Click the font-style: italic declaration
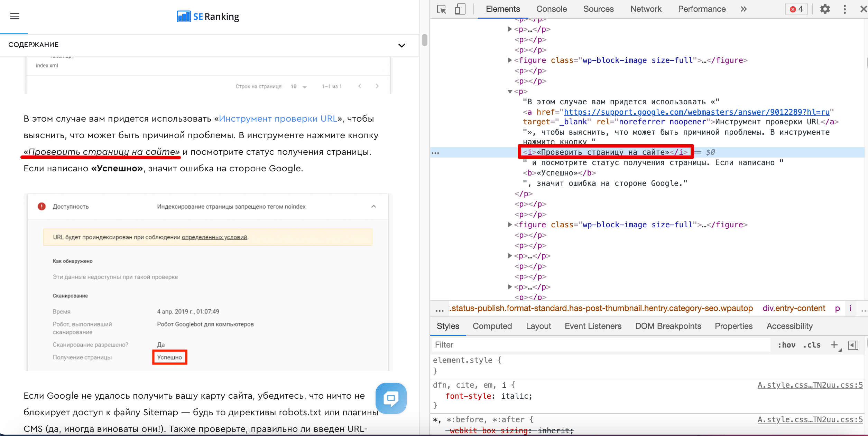The width and height of the screenshot is (868, 436). click(x=489, y=396)
